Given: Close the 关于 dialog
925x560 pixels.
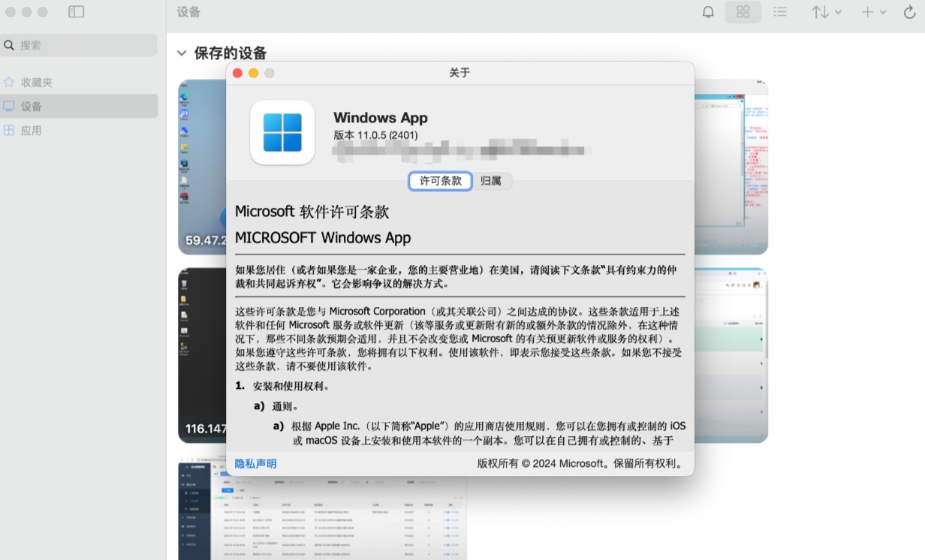Looking at the screenshot, I should pyautogui.click(x=237, y=73).
